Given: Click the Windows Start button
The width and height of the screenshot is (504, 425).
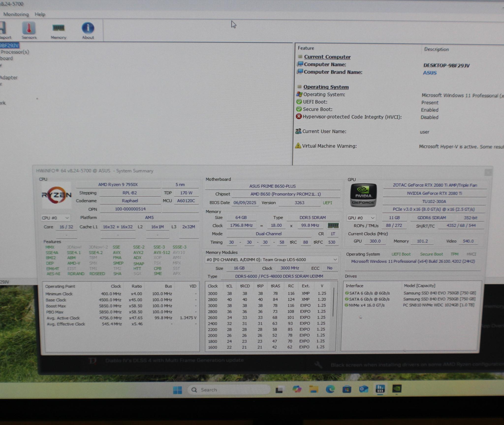Looking at the screenshot, I should click(177, 390).
